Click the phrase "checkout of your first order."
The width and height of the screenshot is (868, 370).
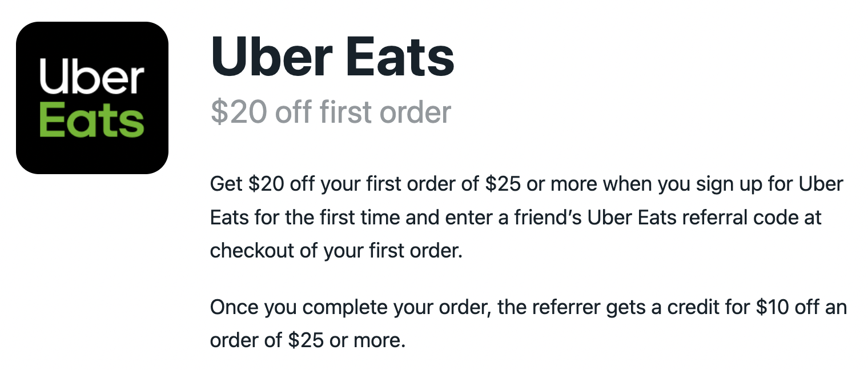pyautogui.click(x=336, y=251)
